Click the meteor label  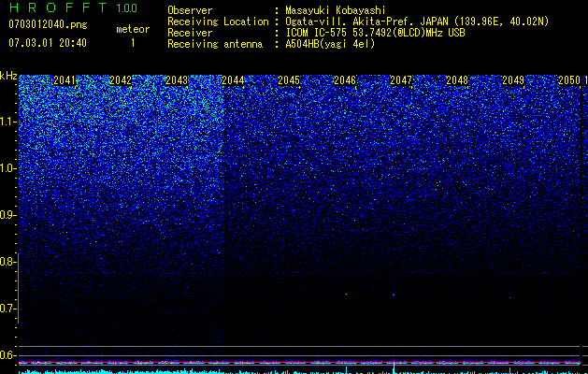point(133,29)
